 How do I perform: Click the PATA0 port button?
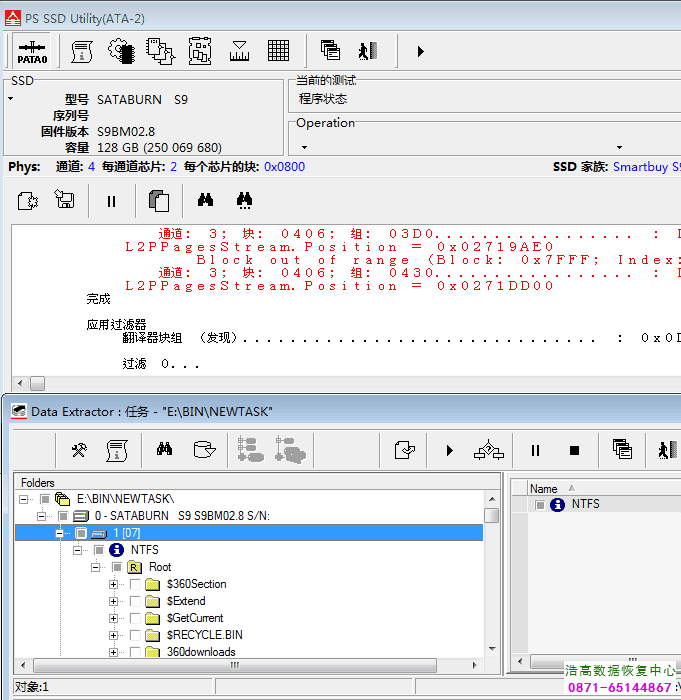tap(32, 51)
